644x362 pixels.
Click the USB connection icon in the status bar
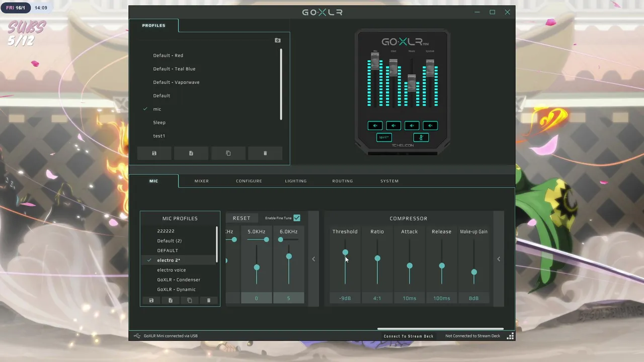click(137, 336)
